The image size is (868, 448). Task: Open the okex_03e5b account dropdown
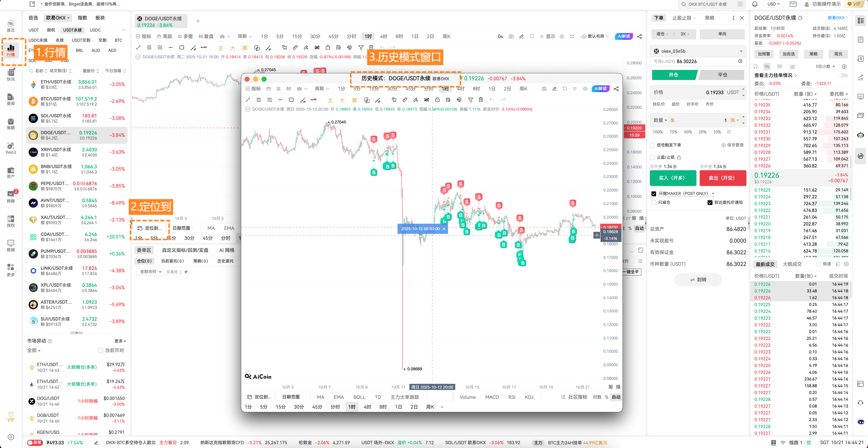(697, 51)
